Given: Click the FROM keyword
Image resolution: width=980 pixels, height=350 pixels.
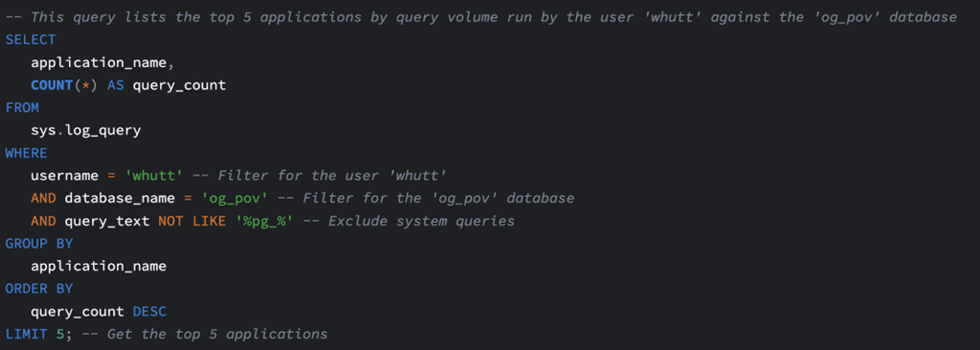Looking at the screenshot, I should click(23, 108).
